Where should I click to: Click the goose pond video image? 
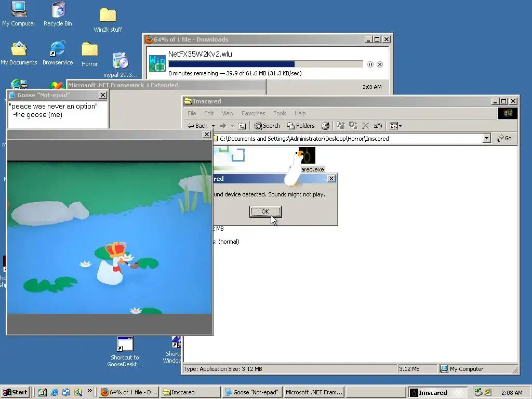click(x=109, y=237)
